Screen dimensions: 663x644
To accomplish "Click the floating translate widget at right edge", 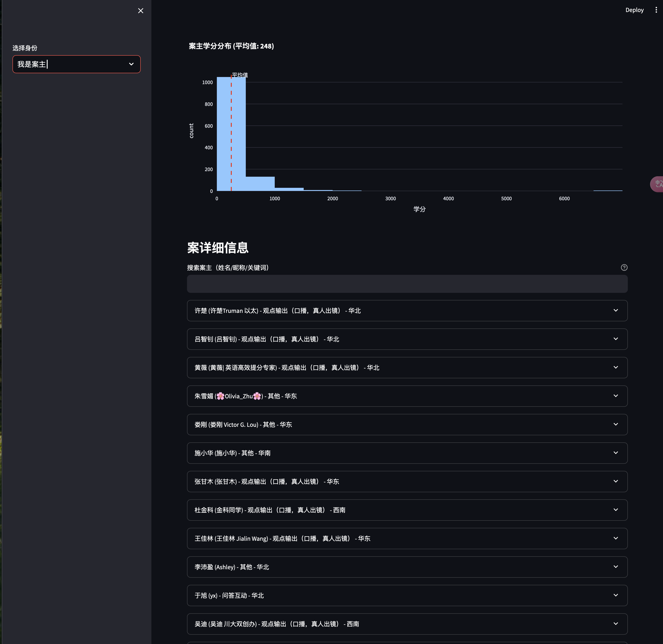I will click(657, 184).
